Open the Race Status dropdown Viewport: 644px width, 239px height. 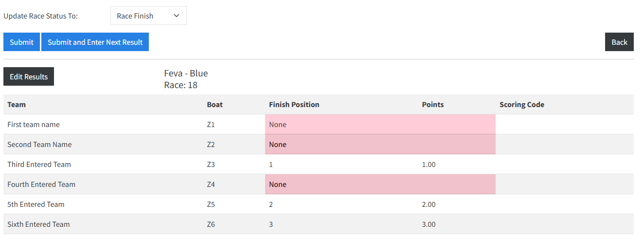(x=148, y=16)
